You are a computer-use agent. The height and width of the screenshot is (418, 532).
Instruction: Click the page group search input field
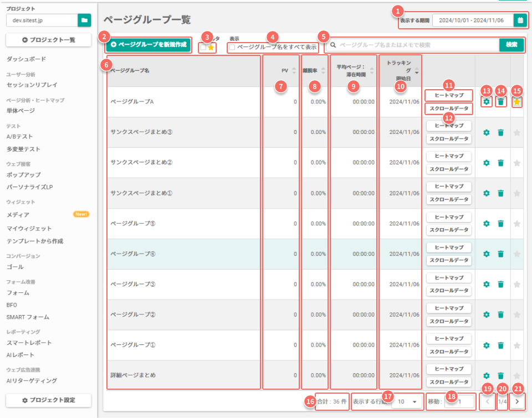point(413,45)
